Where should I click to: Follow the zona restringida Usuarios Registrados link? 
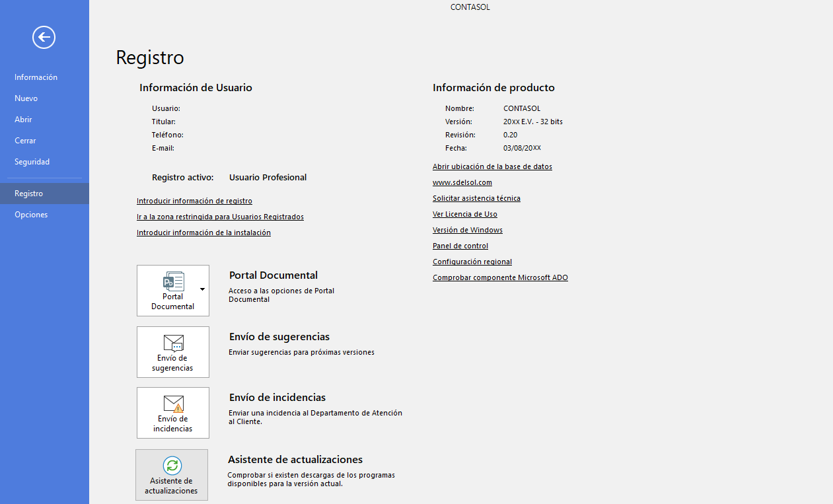pos(220,217)
